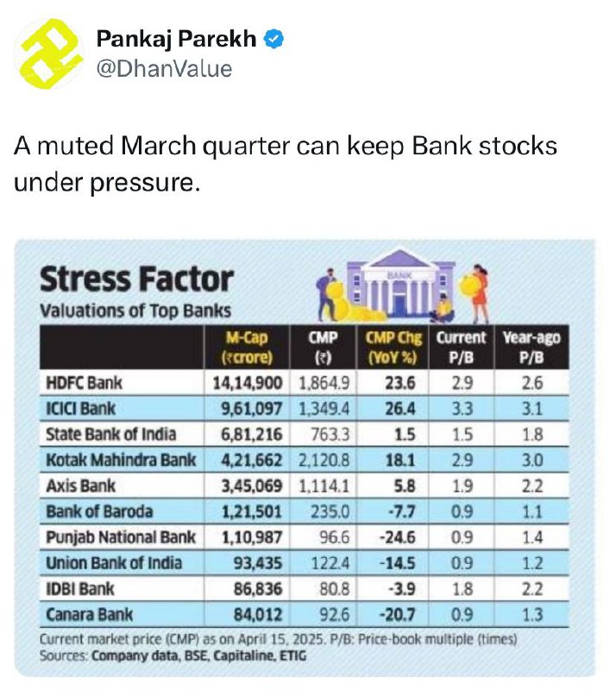Select the Year-ago P/B column header
This screenshot has height=690, width=616.
[x=531, y=348]
